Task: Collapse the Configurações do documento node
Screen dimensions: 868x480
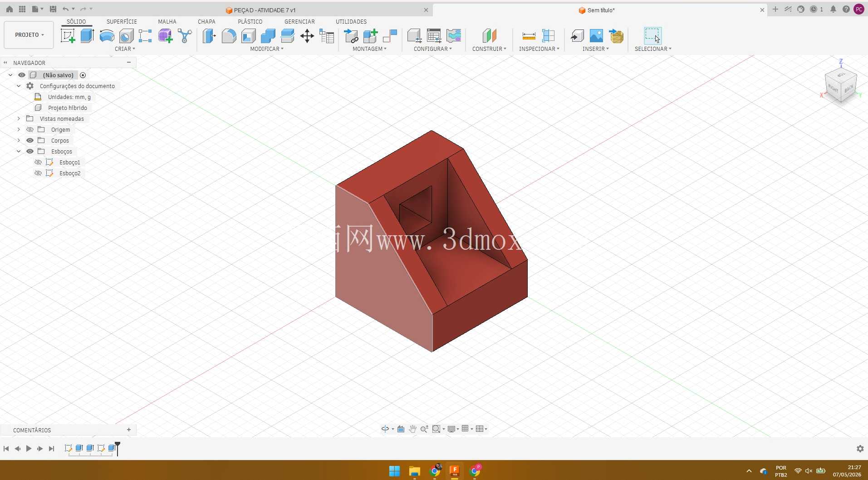Action: [19, 86]
